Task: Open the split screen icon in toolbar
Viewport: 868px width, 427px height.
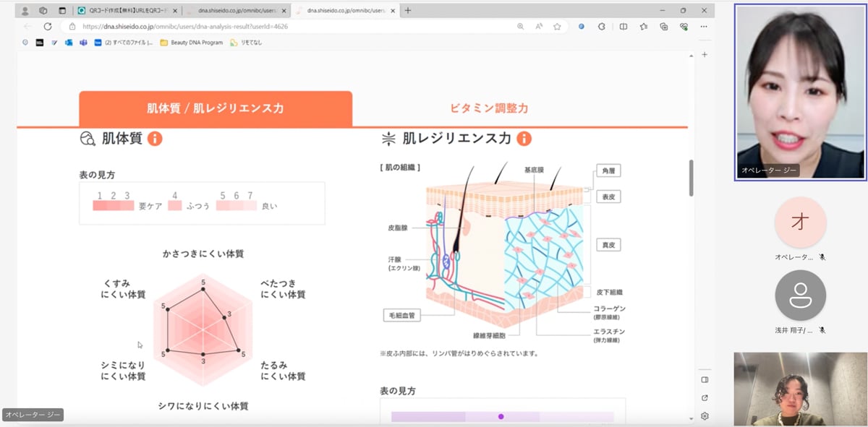Action: [624, 26]
